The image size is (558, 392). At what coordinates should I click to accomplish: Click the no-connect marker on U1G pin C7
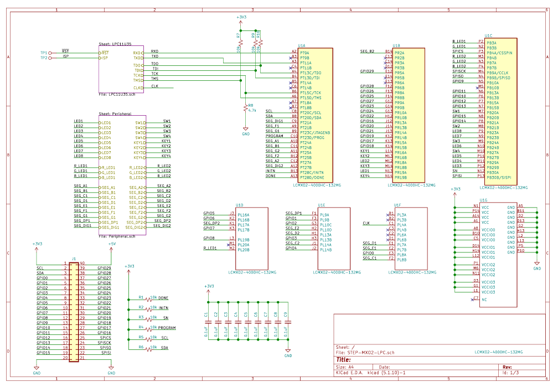click(x=471, y=298)
